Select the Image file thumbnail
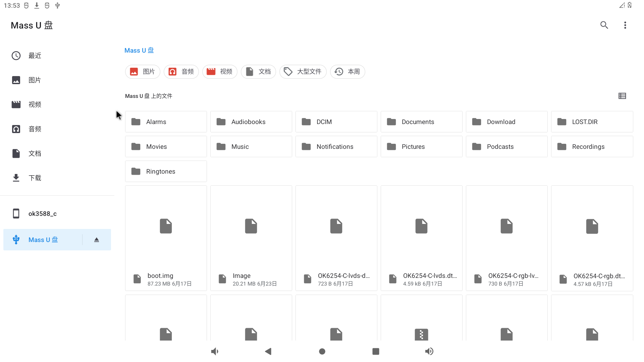The image size is (644, 362). (x=251, y=238)
